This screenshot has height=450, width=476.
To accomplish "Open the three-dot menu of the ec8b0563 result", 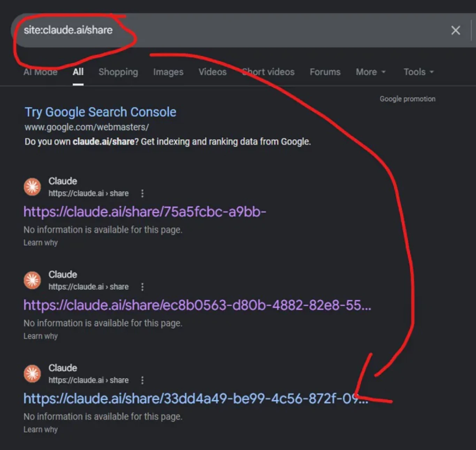I will point(142,287).
